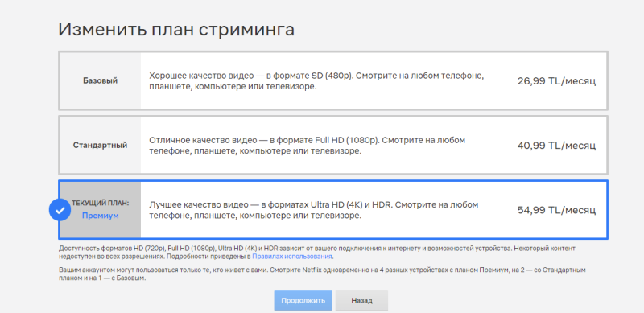The image size is (644, 313).
Task: Open the Правилах использования link
Action: click(x=292, y=257)
